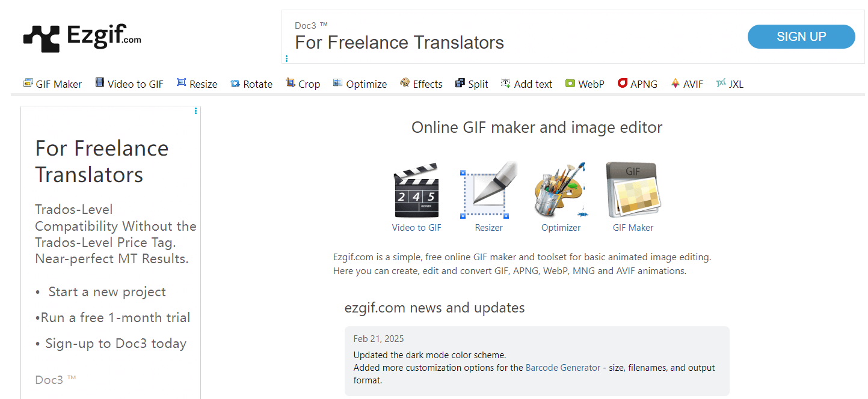Click the Ezgif.com puzzle logo
Viewport: 868px width, 399px height.
(x=41, y=38)
